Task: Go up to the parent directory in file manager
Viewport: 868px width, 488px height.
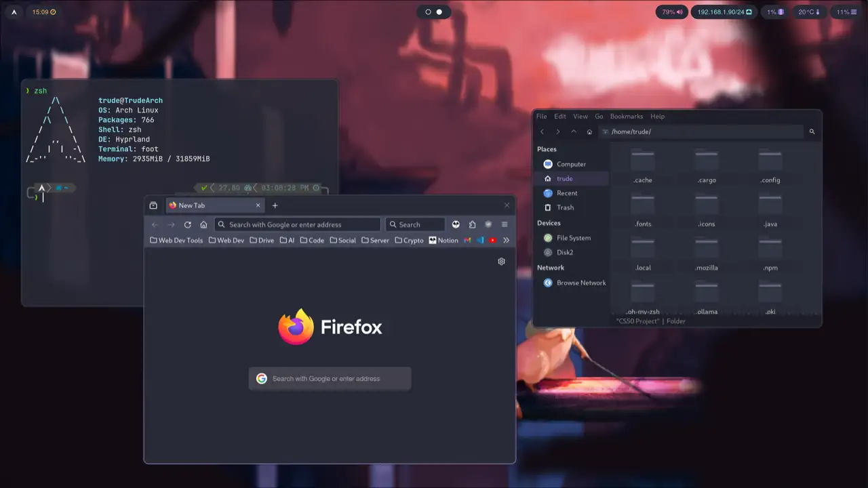Action: [574, 131]
